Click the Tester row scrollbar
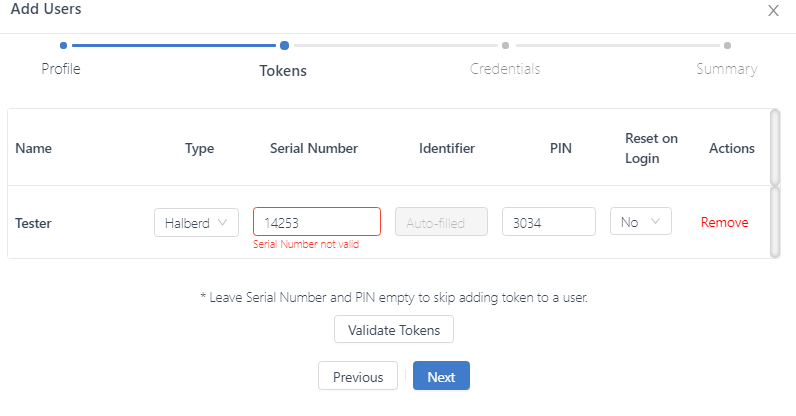The image size is (796, 416). click(776, 222)
